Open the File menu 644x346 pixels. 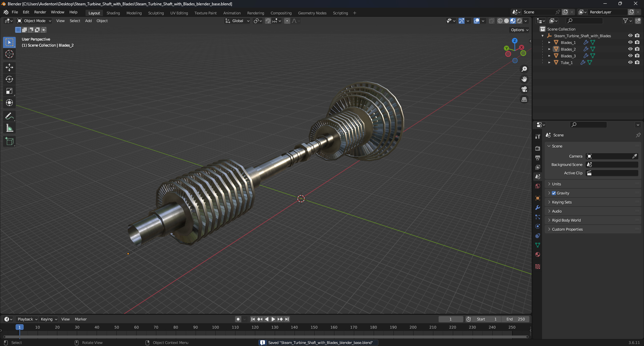coord(15,12)
